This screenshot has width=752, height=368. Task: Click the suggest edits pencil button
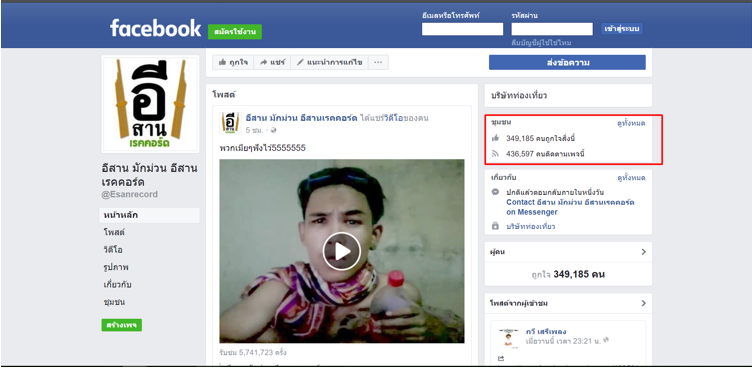click(329, 62)
